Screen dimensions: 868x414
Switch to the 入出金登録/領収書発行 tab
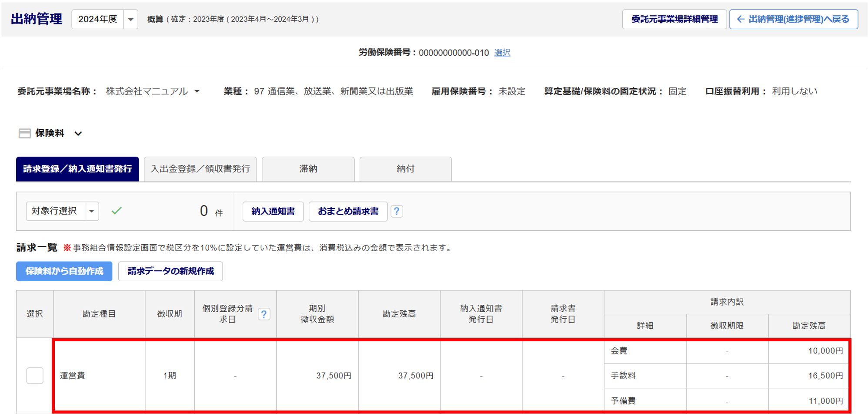200,169
